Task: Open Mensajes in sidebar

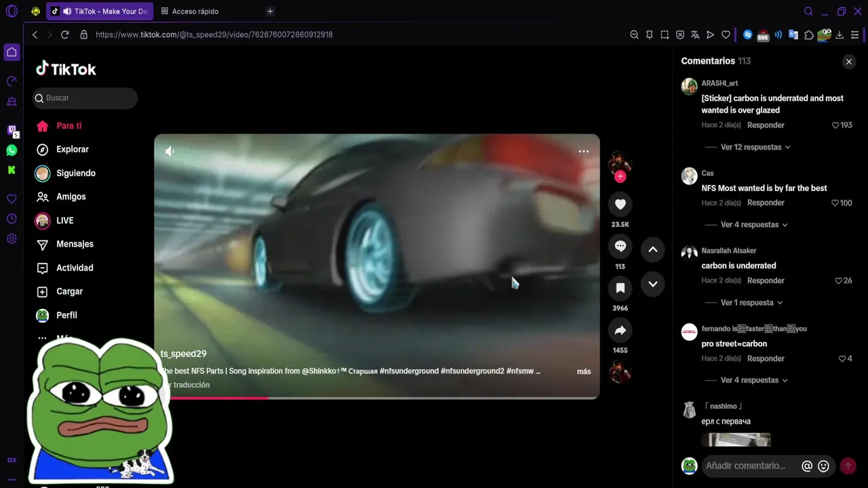Action: point(75,244)
